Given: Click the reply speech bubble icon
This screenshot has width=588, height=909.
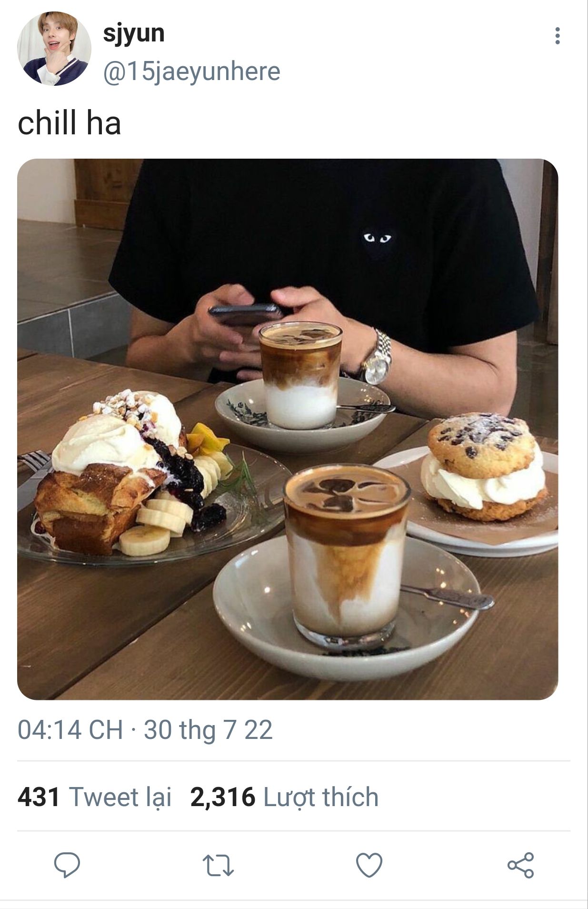Looking at the screenshot, I should (67, 865).
